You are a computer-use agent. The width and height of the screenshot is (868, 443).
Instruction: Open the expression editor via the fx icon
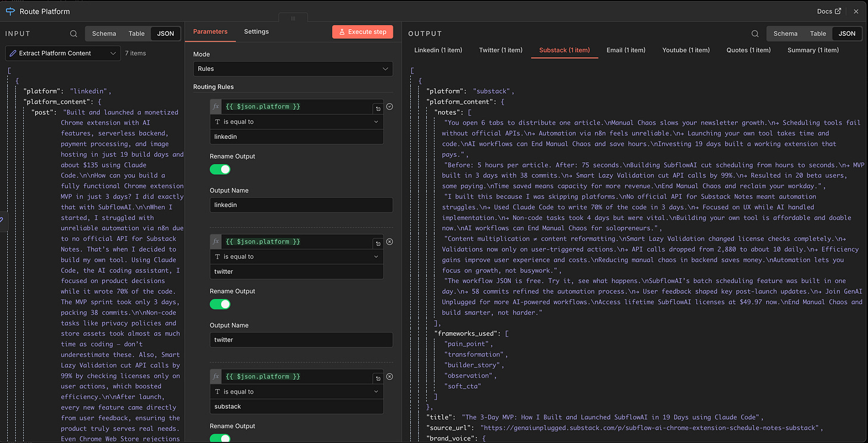pyautogui.click(x=215, y=106)
